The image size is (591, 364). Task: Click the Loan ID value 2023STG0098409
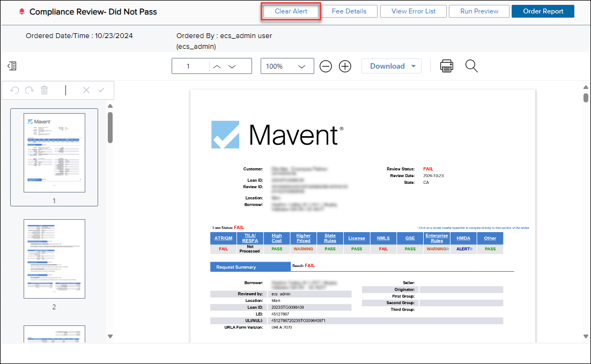coord(287,308)
